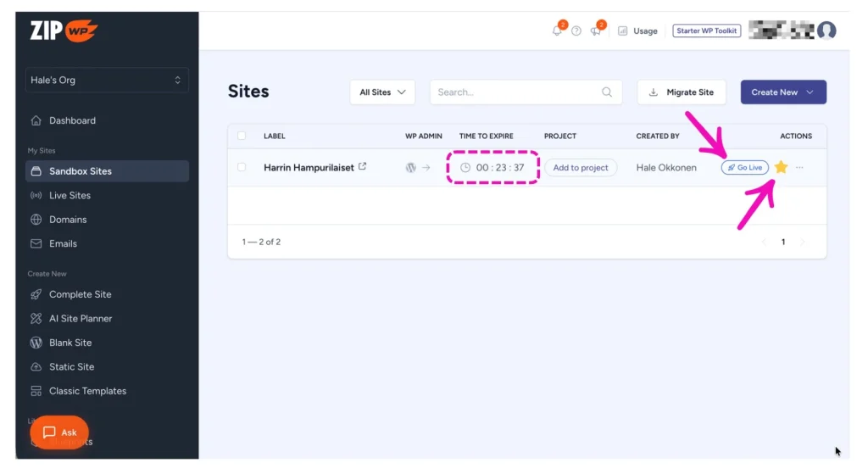This screenshot has height=474, width=868.
Task: Click the 00 : 23 : 37 expiry timer
Action: (492, 168)
